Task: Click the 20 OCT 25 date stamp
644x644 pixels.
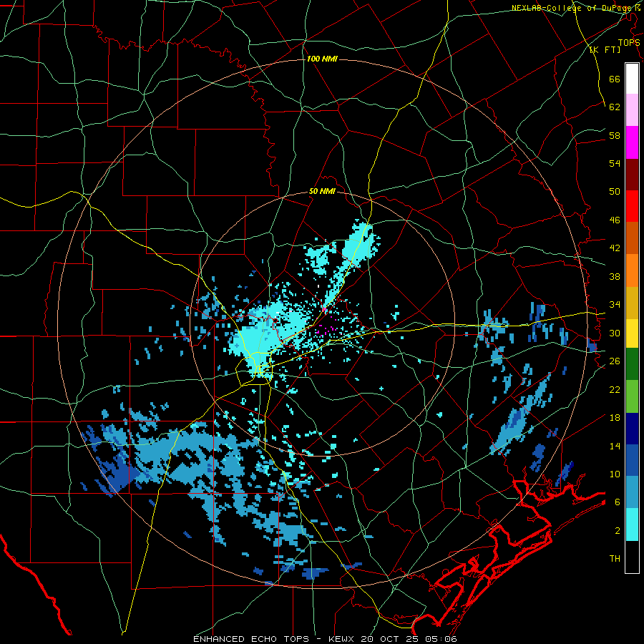Action: pos(391,639)
